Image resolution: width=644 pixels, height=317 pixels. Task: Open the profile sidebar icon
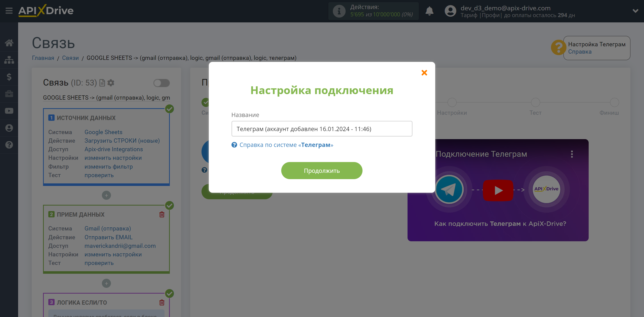point(9,128)
